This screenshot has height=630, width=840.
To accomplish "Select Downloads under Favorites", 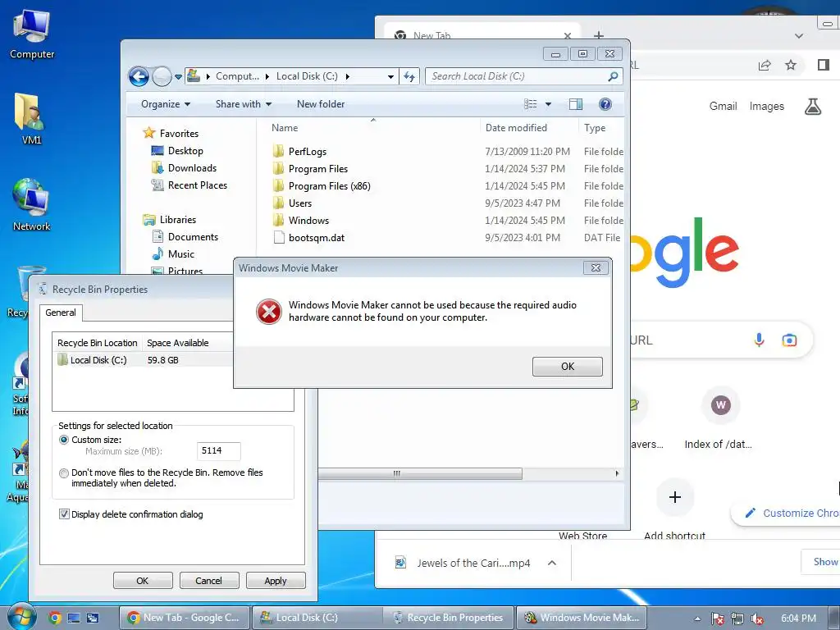I will coord(192,167).
